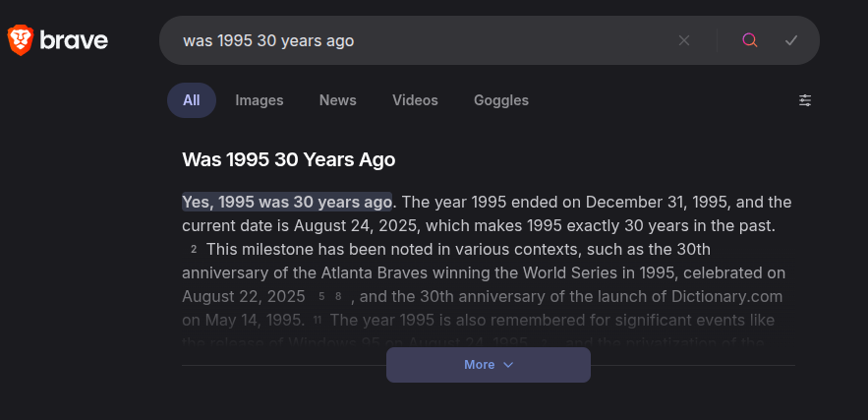The image size is (868, 420).
Task: Open the Goggles tab
Action: pos(501,100)
